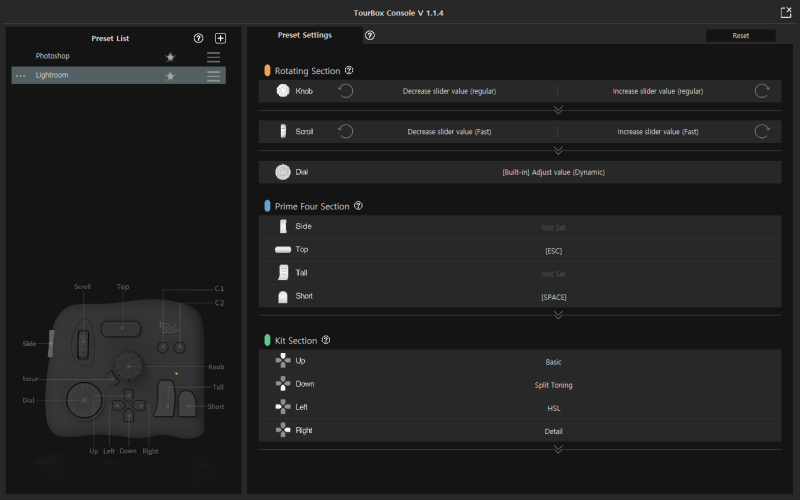Click the Short button icon
This screenshot has height=500, width=800.
pos(283,297)
